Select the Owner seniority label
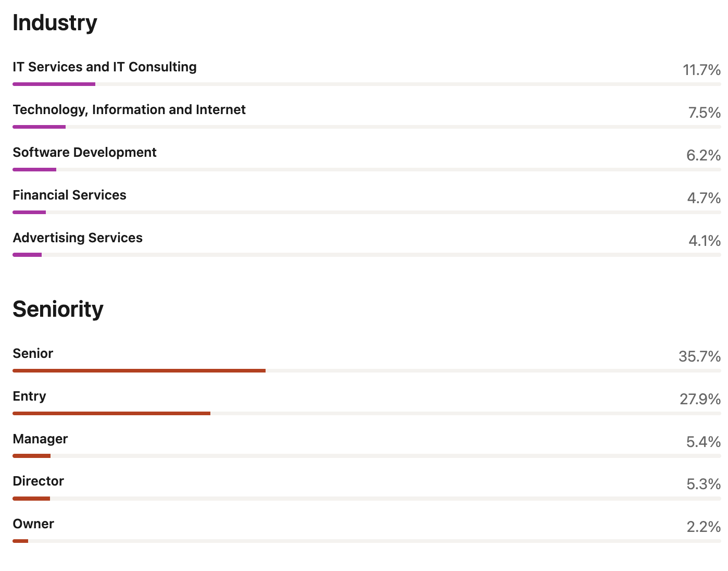Viewport: 728px width, 571px height. [x=33, y=524]
